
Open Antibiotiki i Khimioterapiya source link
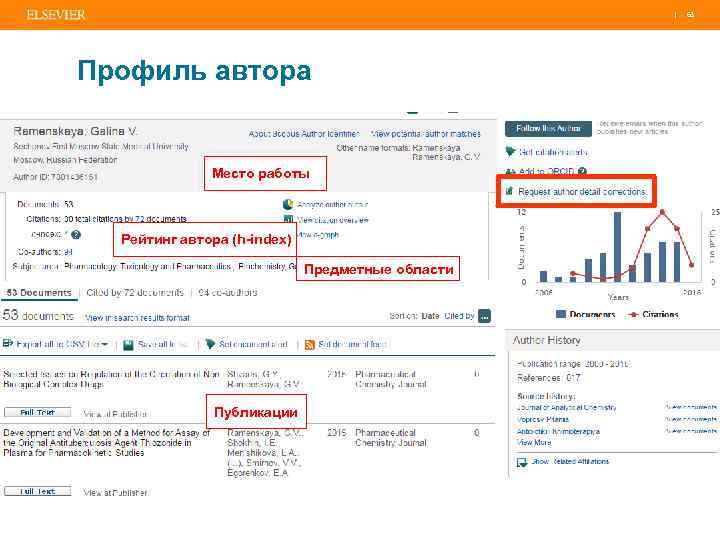(558, 432)
